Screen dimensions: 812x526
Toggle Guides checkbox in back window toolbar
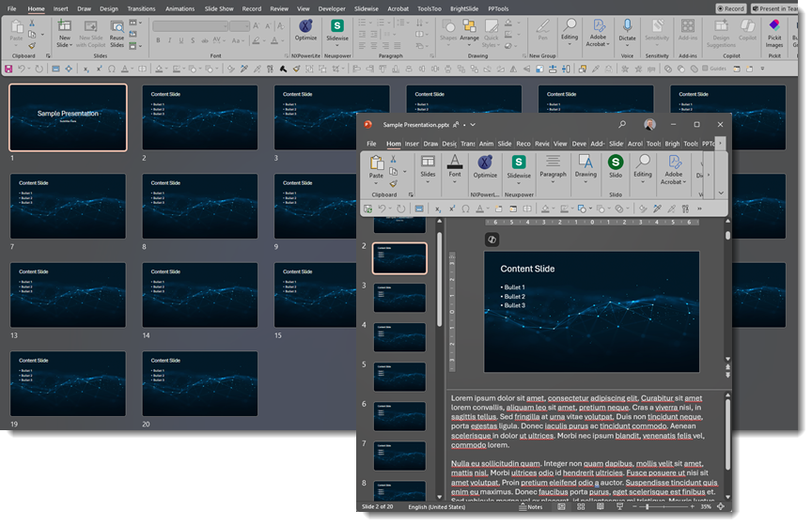pos(714,69)
